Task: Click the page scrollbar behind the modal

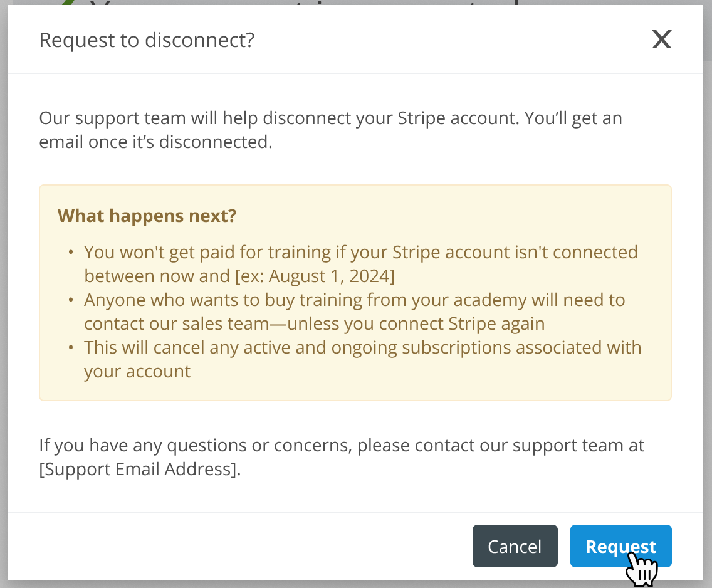Action: point(708,31)
